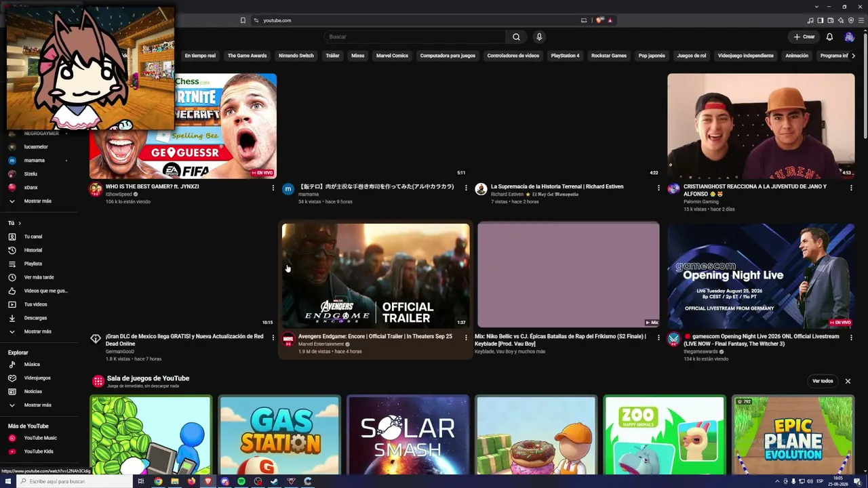Viewport: 868px width, 488px height.
Task: Click the Windows Start button
Action: (8, 481)
